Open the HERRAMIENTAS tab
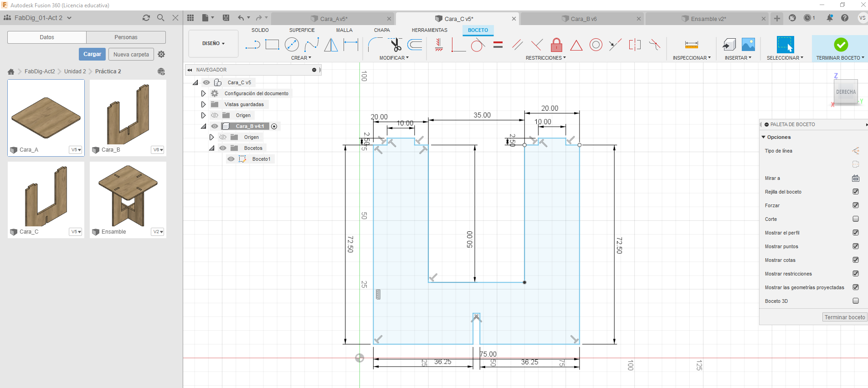Viewport: 868px width, 388px height. click(430, 30)
